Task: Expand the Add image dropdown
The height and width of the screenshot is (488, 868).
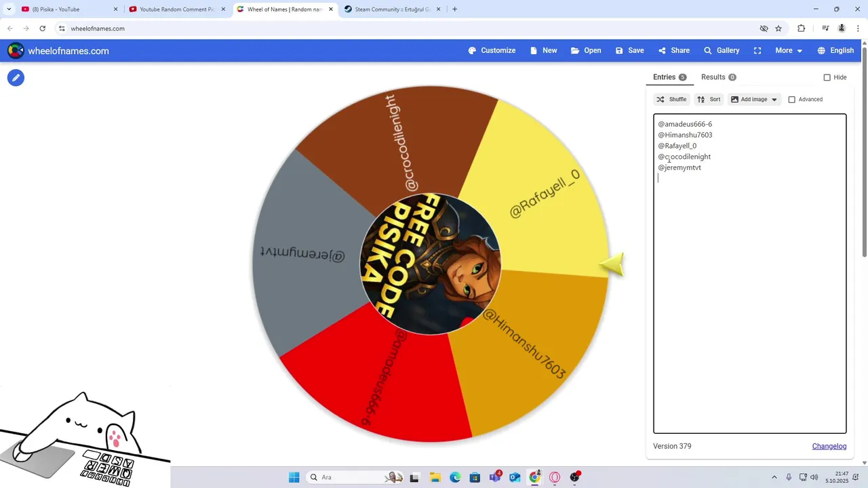Action: 754,100
